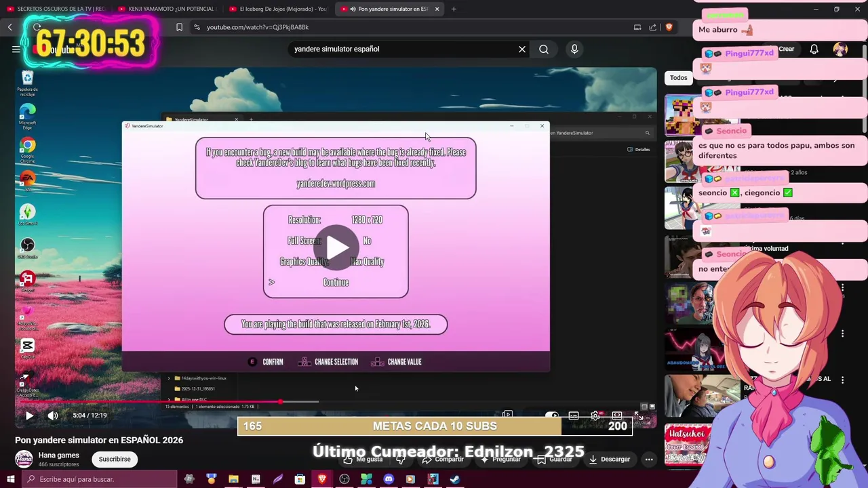This screenshot has height=488, width=868.
Task: Click the small play button in the control bar
Action: 29,415
